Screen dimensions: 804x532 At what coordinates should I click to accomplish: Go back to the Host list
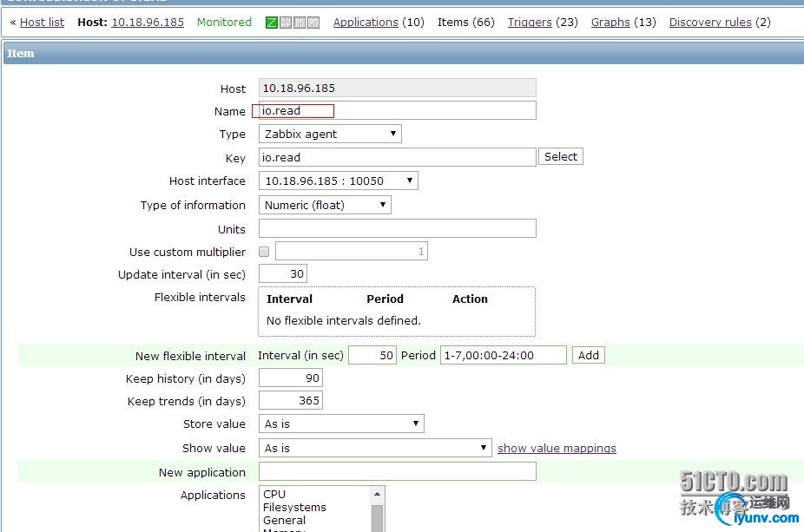pos(42,23)
